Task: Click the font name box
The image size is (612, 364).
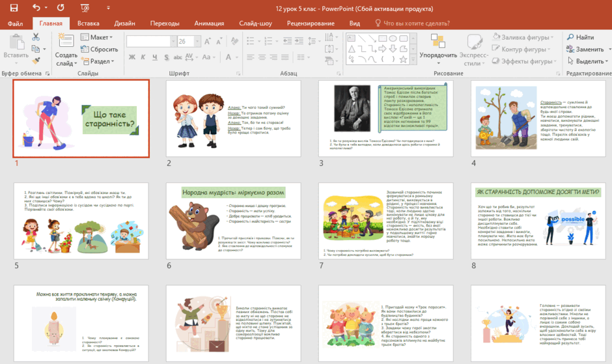Action: 148,41
